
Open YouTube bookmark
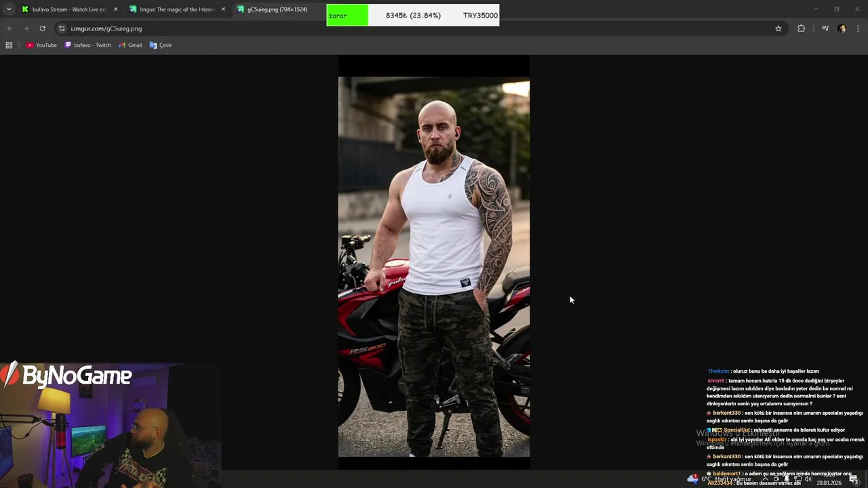41,45
